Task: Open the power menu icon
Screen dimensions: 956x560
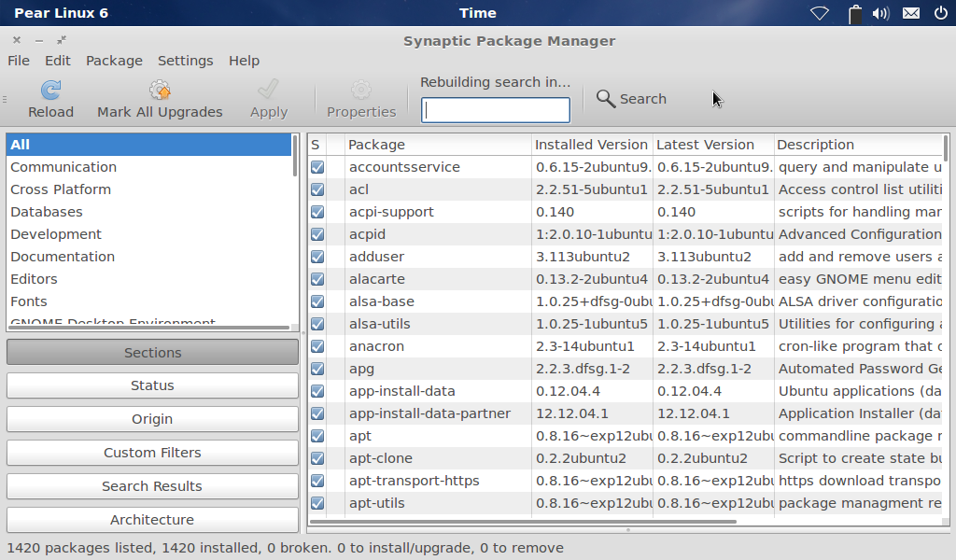Action: tap(941, 13)
